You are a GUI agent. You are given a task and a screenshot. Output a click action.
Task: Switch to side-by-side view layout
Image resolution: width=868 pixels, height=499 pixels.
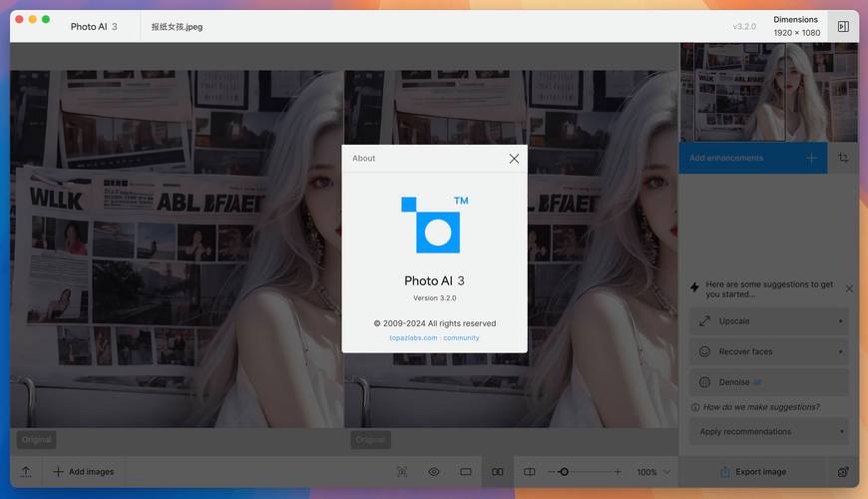pyautogui.click(x=498, y=472)
